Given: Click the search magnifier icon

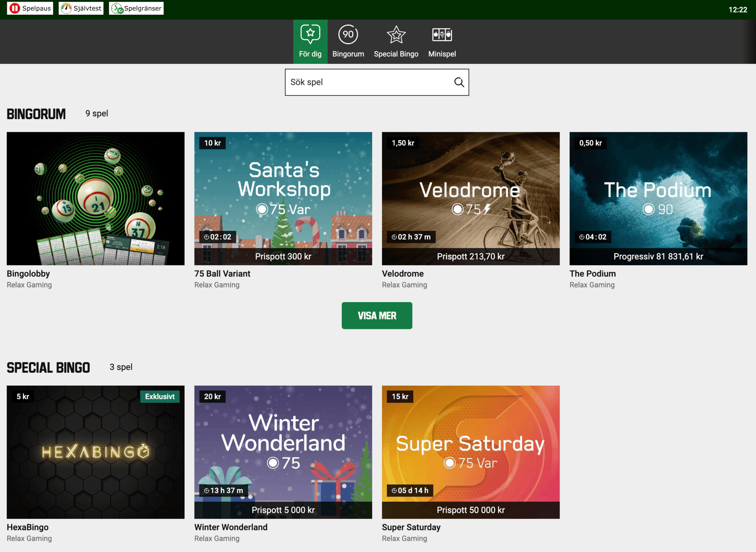Looking at the screenshot, I should click(458, 82).
